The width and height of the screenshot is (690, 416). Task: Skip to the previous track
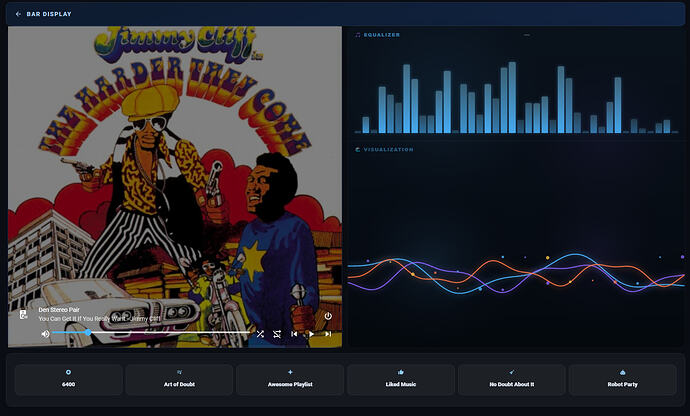294,334
